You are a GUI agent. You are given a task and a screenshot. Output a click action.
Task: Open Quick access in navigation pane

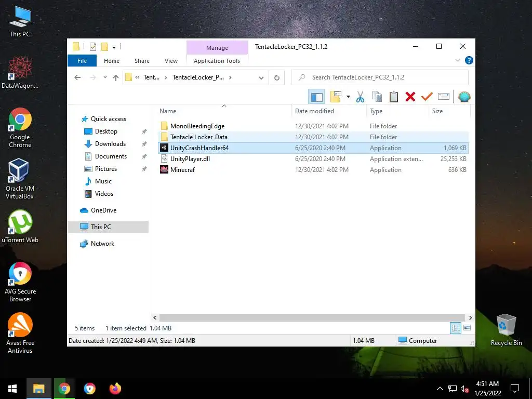108,119
